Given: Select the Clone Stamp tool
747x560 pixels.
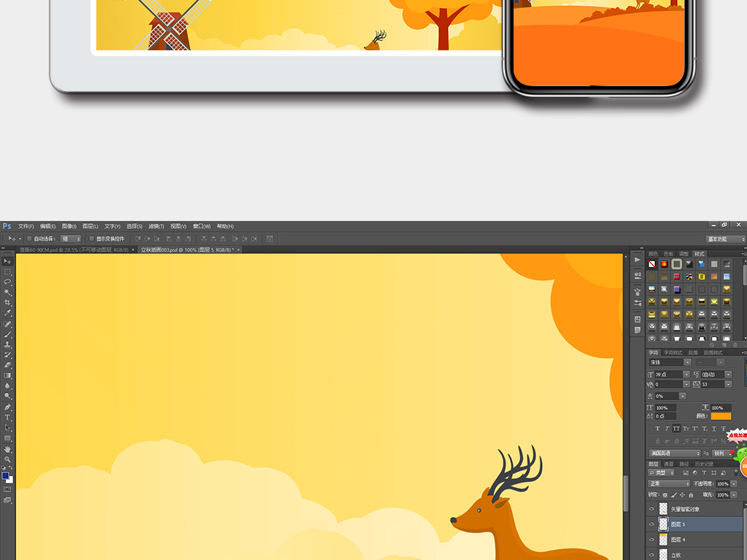Looking at the screenshot, I should coord(7,344).
